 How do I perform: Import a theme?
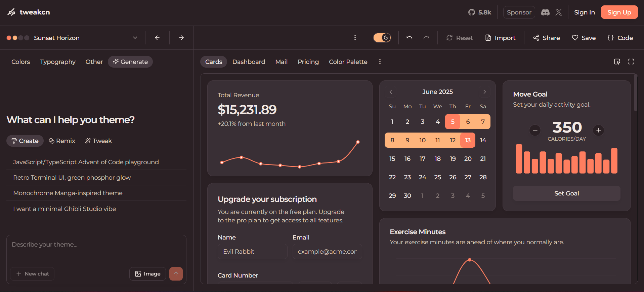tap(500, 38)
